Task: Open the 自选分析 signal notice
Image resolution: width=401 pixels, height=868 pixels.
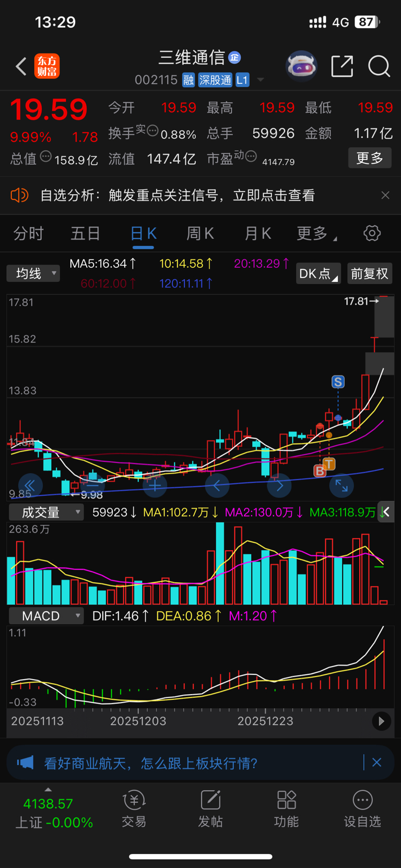Action: pyautogui.click(x=178, y=196)
